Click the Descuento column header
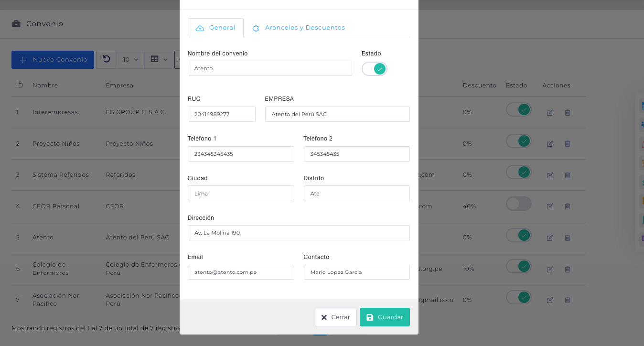This screenshot has height=346, width=644. click(x=479, y=86)
